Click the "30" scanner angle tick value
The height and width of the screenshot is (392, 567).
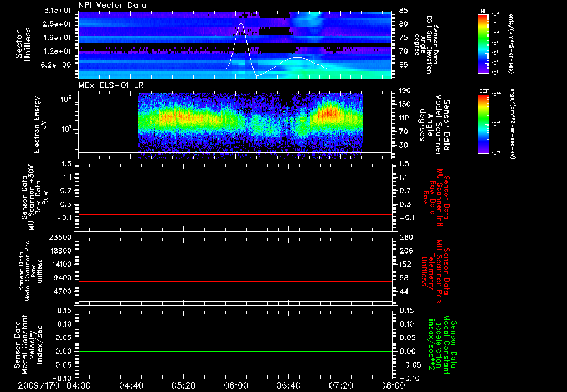tap(404, 145)
